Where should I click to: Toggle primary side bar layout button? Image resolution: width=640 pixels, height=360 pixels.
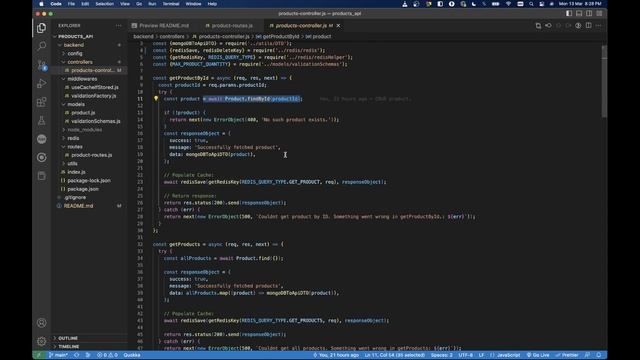[x=569, y=13]
